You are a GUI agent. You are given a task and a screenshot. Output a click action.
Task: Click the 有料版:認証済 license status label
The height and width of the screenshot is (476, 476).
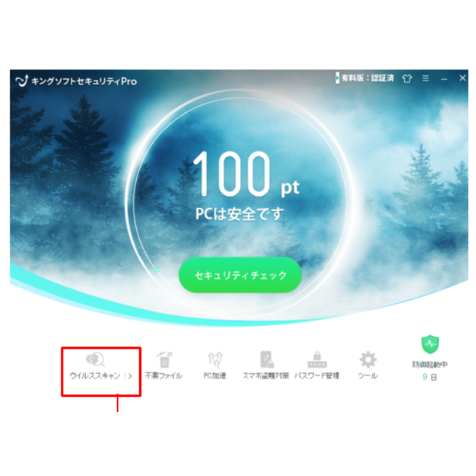tap(368, 78)
